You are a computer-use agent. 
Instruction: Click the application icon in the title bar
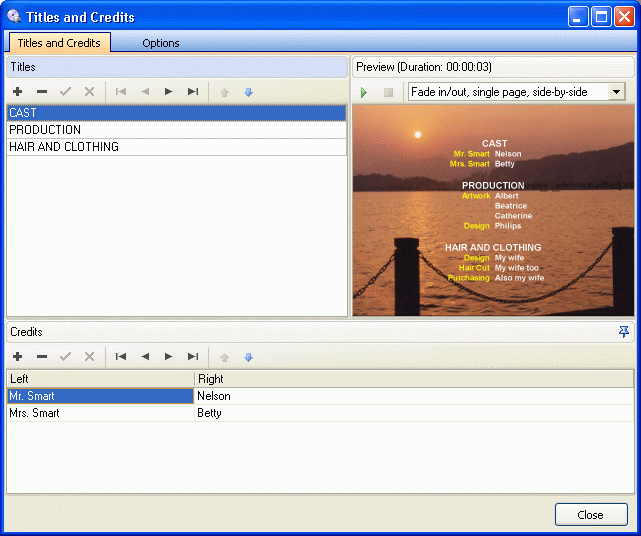click(14, 16)
